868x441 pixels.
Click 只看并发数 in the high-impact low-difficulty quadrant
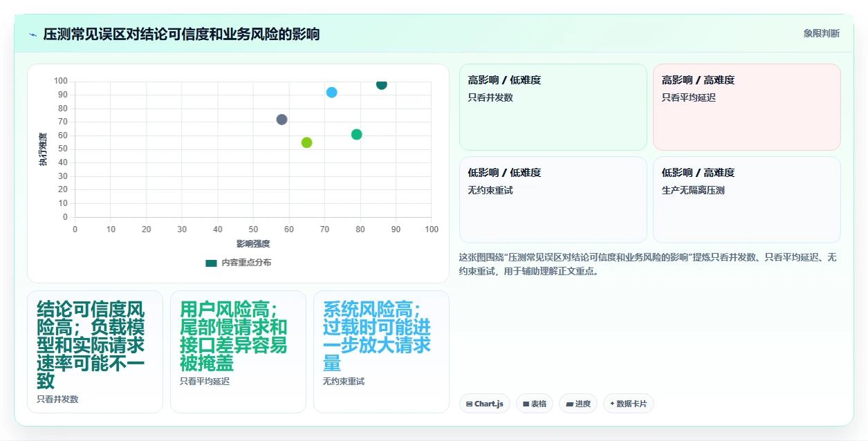point(490,97)
